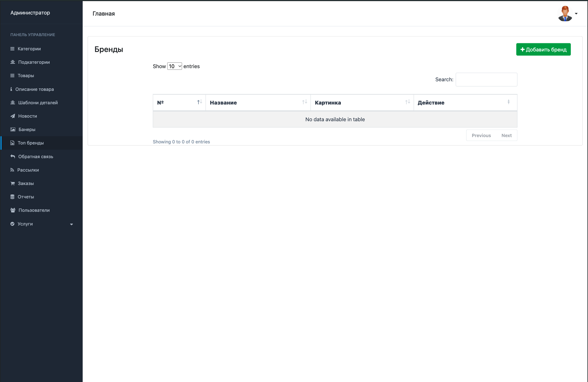Open the Главная breadcrumb link
The image size is (588, 382).
coord(103,14)
